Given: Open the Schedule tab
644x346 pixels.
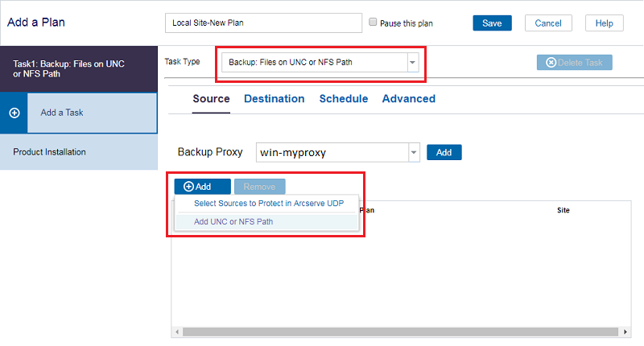Looking at the screenshot, I should point(344,99).
